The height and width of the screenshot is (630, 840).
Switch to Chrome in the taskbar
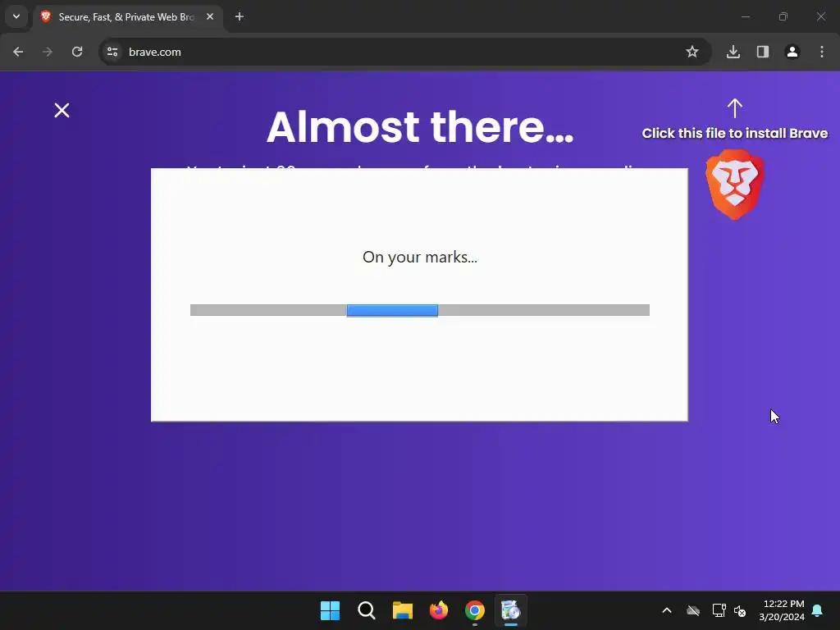tap(475, 610)
